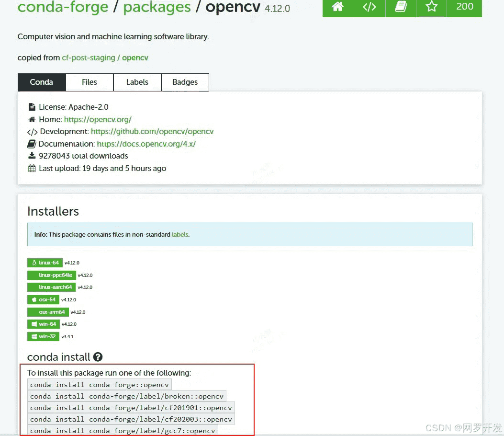Image resolution: width=504 pixels, height=436 pixels.
Task: Switch to the Badges tab
Action: tap(185, 82)
